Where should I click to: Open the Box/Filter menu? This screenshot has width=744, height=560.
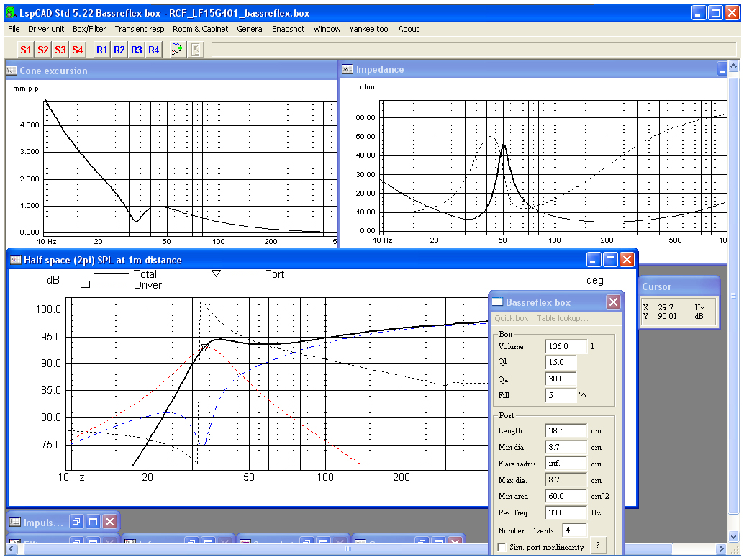click(89, 29)
